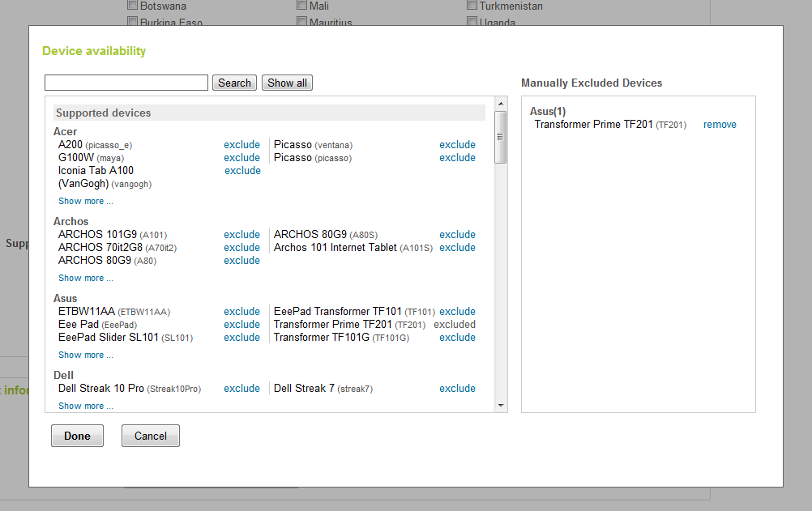The height and width of the screenshot is (511, 812).
Task: Exclude the ARCHOS 80G9 (A80) device
Action: pyautogui.click(x=241, y=261)
